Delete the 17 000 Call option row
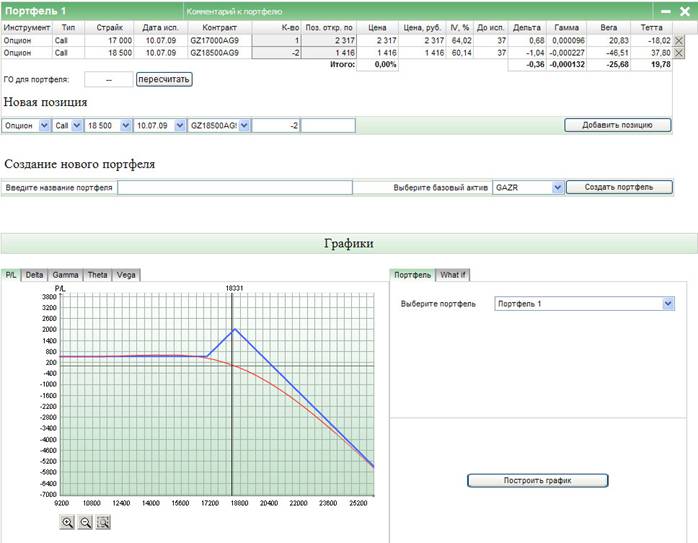Viewport: 698px width, 543px height. 679,41
